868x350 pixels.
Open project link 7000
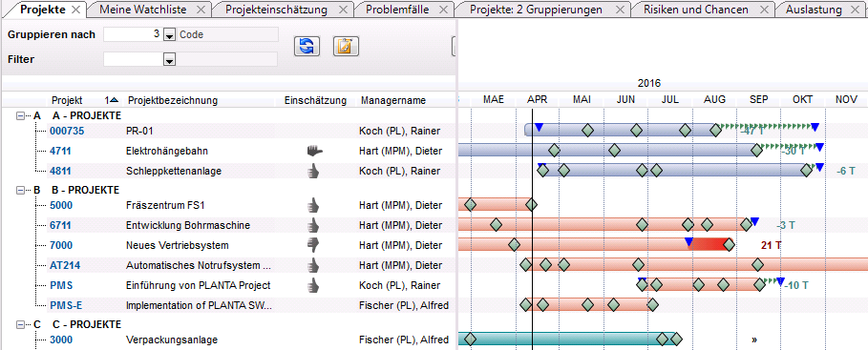click(61, 245)
